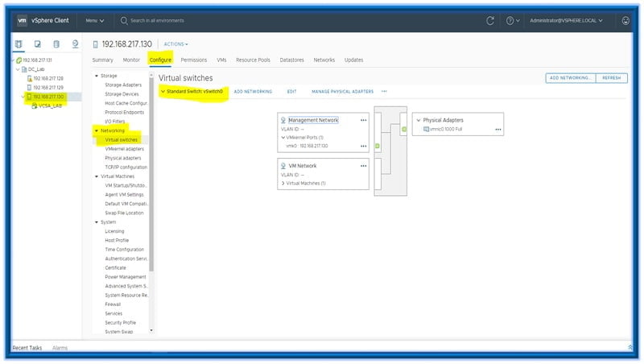Switch to the Monitor tab
644x364 pixels.
tap(131, 60)
